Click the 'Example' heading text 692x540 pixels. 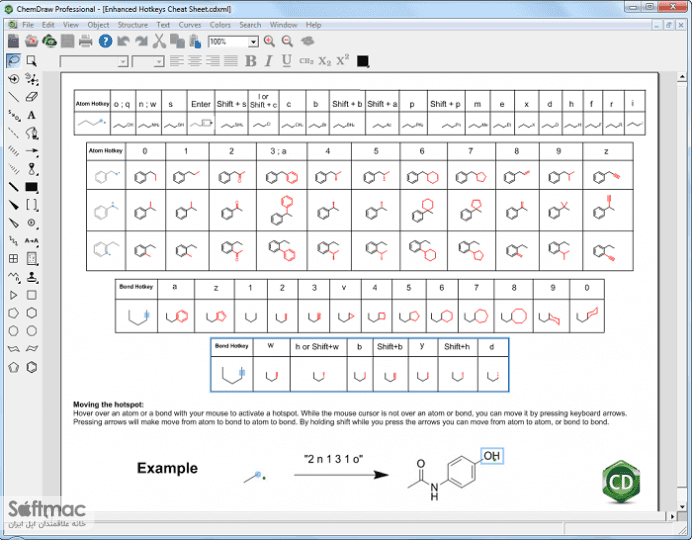point(167,468)
